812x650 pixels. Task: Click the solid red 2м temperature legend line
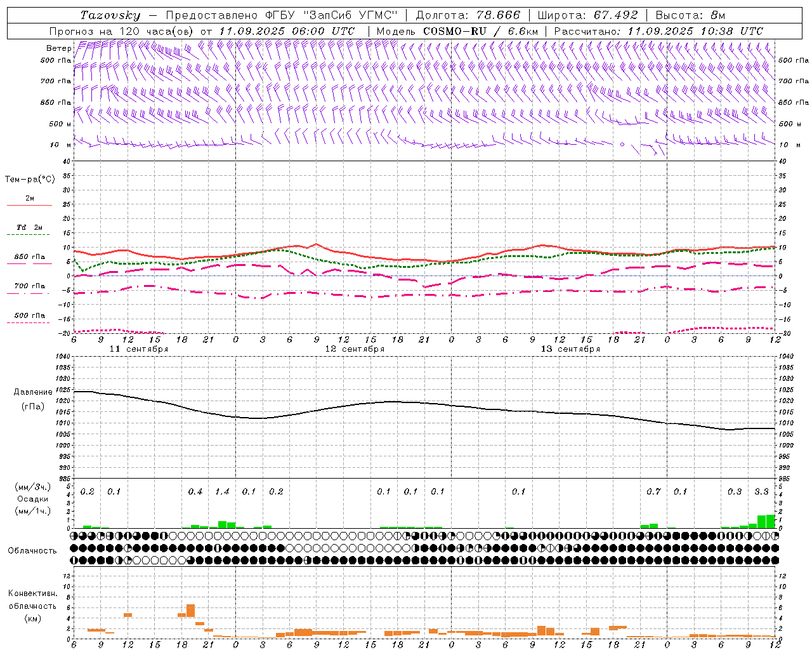tap(29, 205)
